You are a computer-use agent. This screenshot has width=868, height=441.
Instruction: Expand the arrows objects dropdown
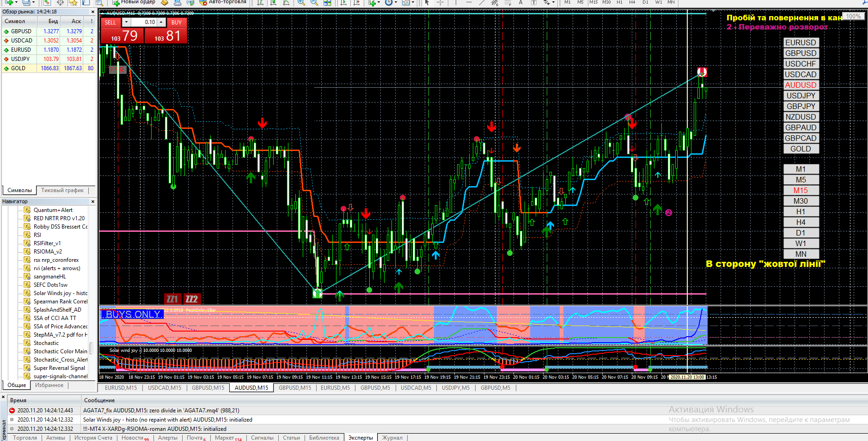coord(553,2)
